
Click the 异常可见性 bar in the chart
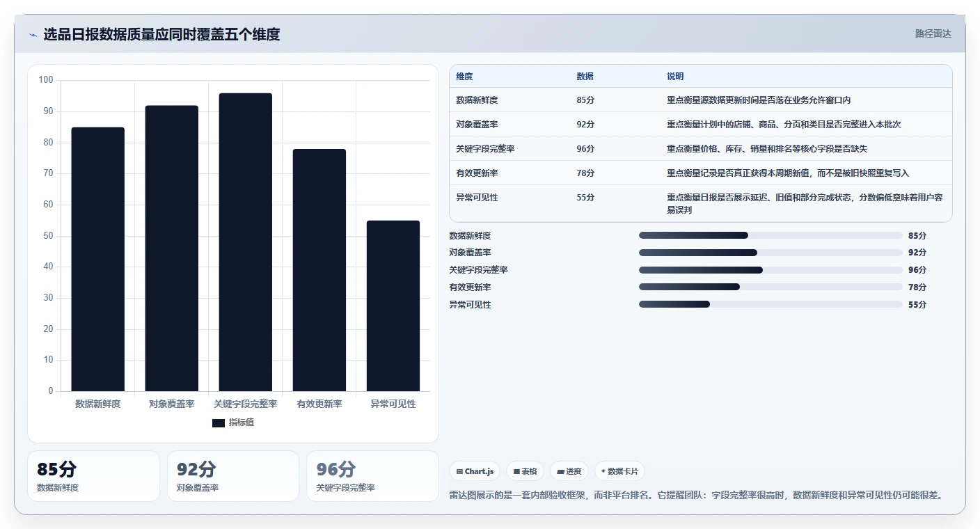[x=393, y=306]
